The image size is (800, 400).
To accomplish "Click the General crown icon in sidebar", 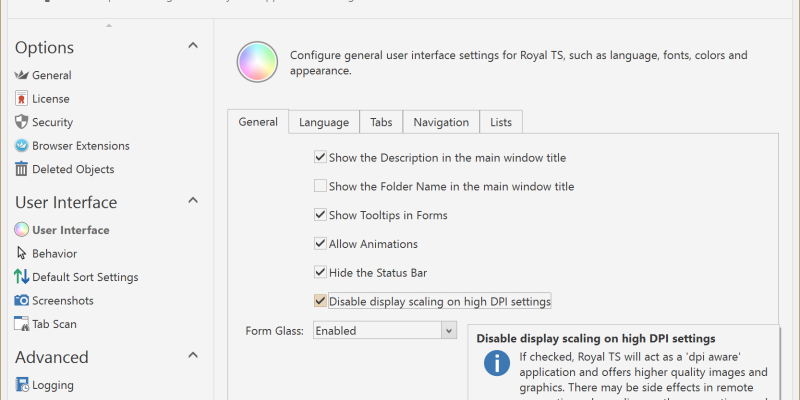I will tap(22, 75).
